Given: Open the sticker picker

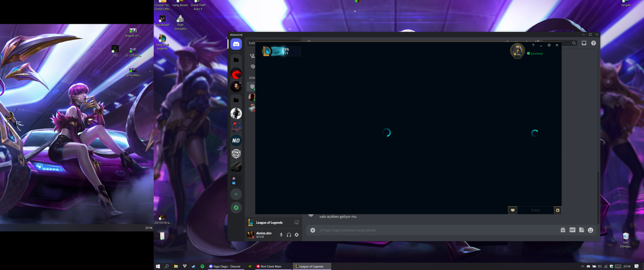Looking at the screenshot, I should [x=582, y=230].
